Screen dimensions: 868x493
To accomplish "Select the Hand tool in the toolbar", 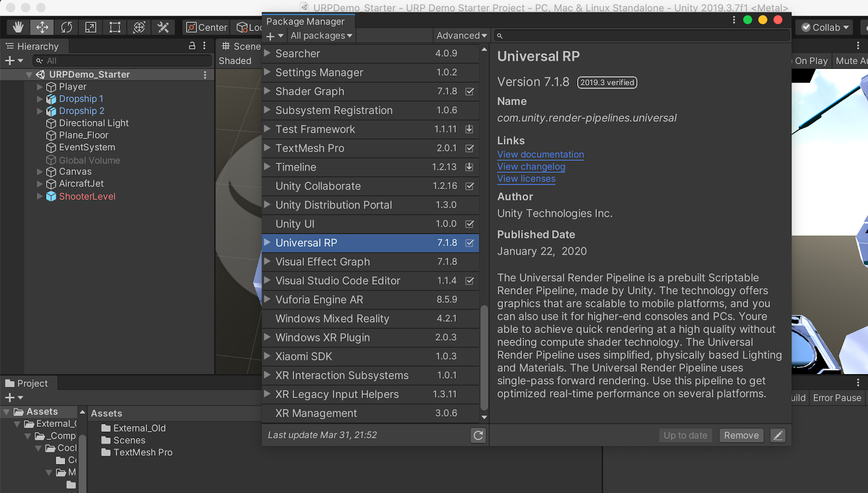I will [x=18, y=27].
